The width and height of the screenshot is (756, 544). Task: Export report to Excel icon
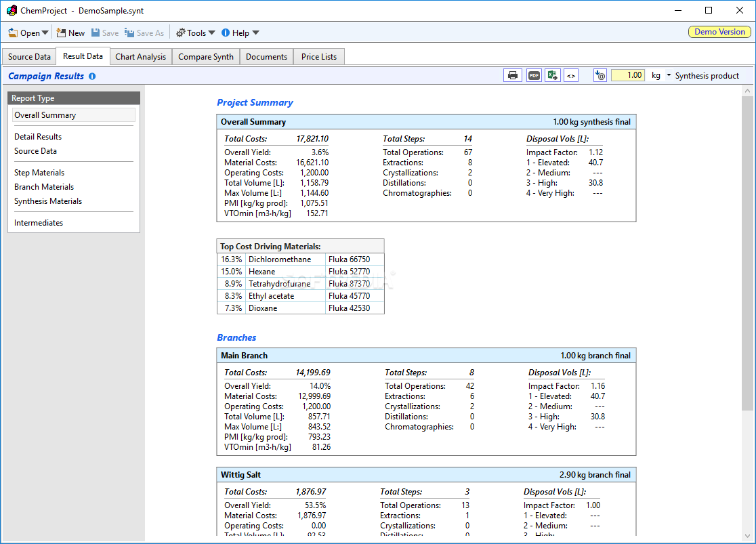[x=553, y=75]
